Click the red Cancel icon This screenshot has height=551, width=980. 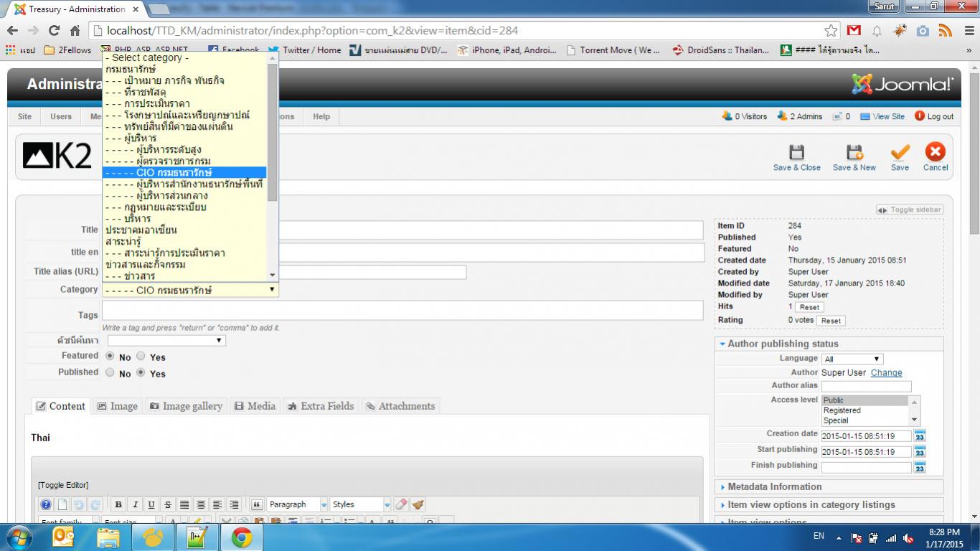tap(936, 151)
